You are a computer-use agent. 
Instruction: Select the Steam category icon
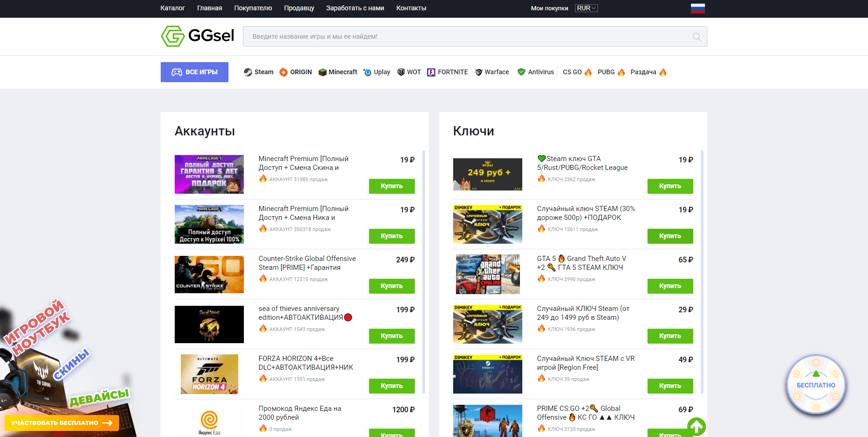tap(248, 72)
